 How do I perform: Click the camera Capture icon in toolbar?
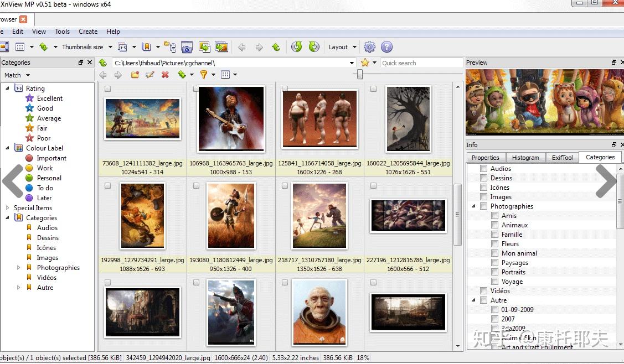point(187,47)
